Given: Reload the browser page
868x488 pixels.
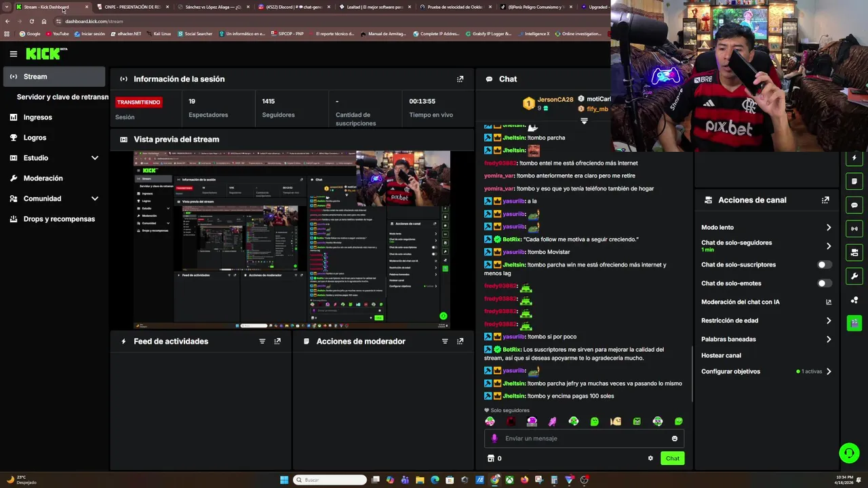Looking at the screenshot, I should point(31,21).
